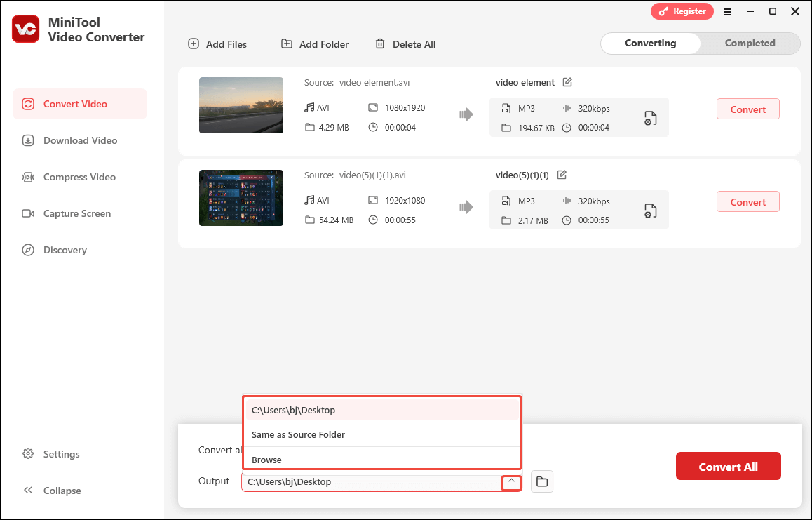812x520 pixels.
Task: Click the Download Video sidebar icon
Action: coord(28,140)
